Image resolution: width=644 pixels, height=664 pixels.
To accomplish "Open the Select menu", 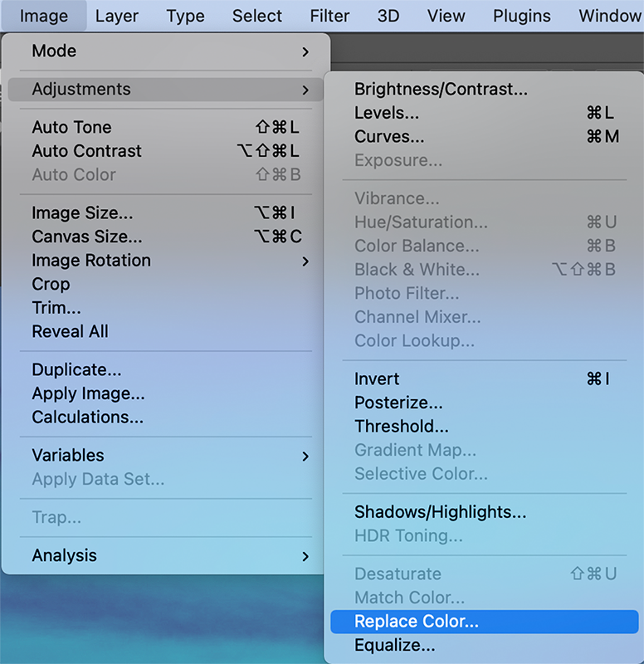I will point(257,16).
